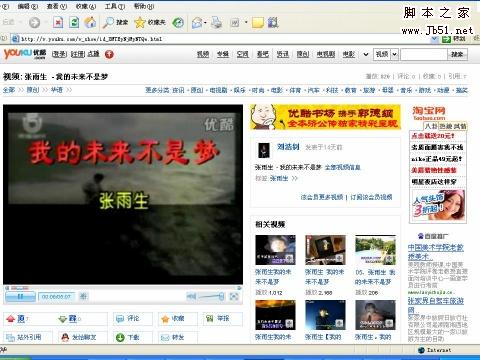This screenshot has height=360, width=480.
Task: Click the red thumbs-up vote icon
Action: coord(11,319)
